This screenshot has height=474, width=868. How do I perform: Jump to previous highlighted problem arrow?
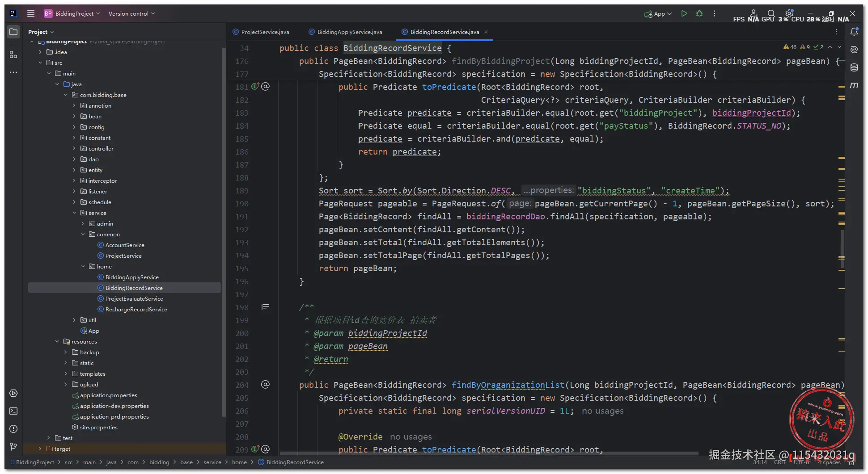830,47
